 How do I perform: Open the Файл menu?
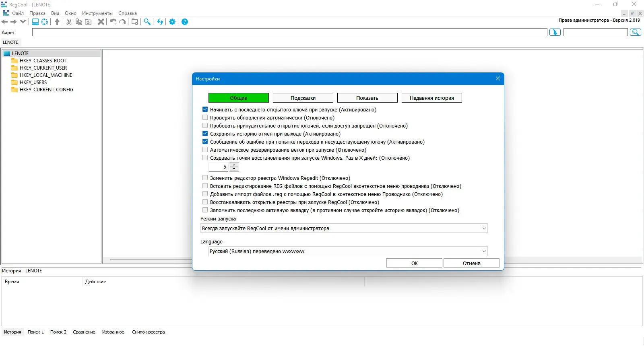[x=18, y=13]
